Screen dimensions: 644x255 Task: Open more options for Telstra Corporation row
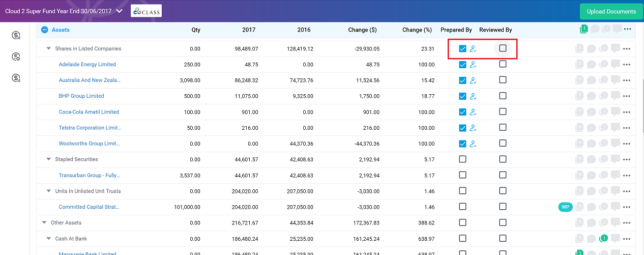tap(627, 128)
